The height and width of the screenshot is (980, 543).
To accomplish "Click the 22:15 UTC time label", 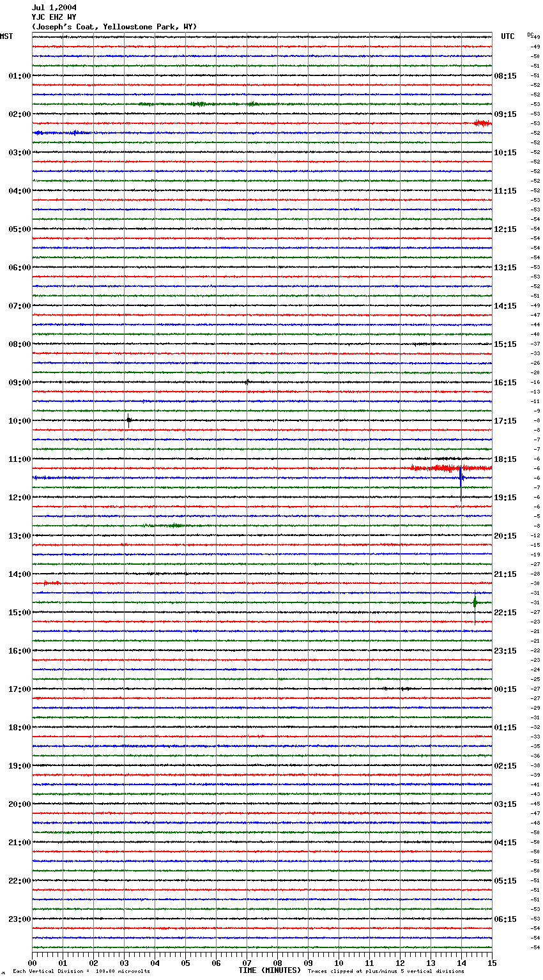I will click(x=505, y=613).
